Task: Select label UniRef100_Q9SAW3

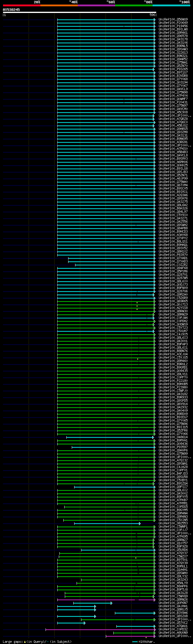Action: click(173, 49)
